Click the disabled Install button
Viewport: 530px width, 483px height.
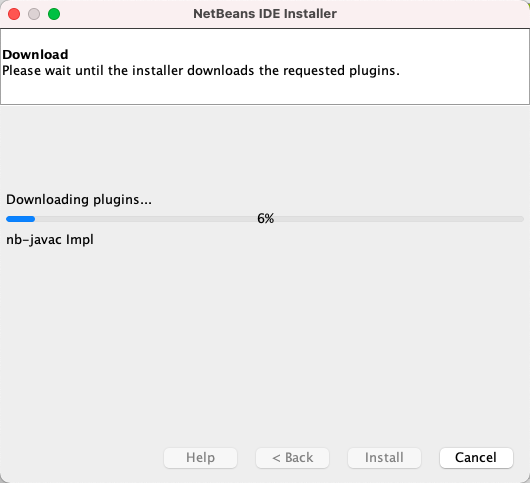pyautogui.click(x=384, y=458)
